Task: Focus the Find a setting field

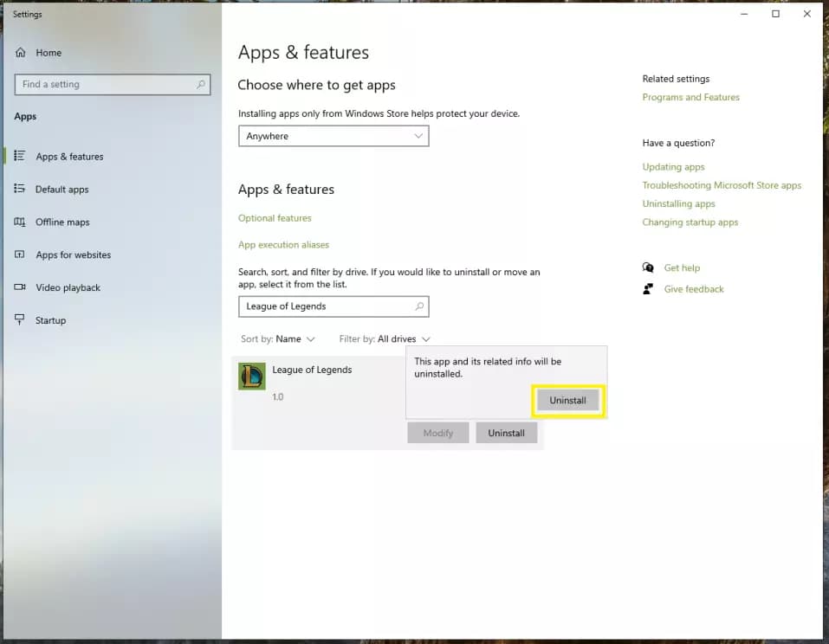Action: pos(113,85)
